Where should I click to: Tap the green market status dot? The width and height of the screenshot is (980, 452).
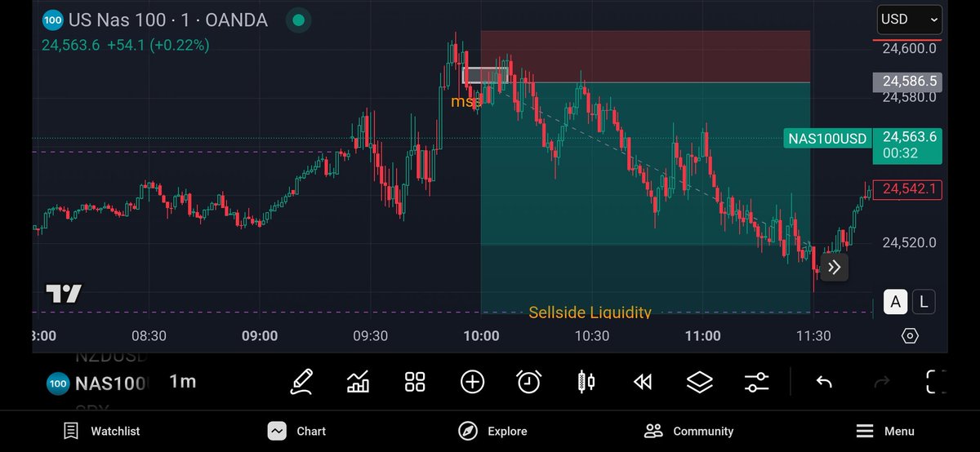299,20
